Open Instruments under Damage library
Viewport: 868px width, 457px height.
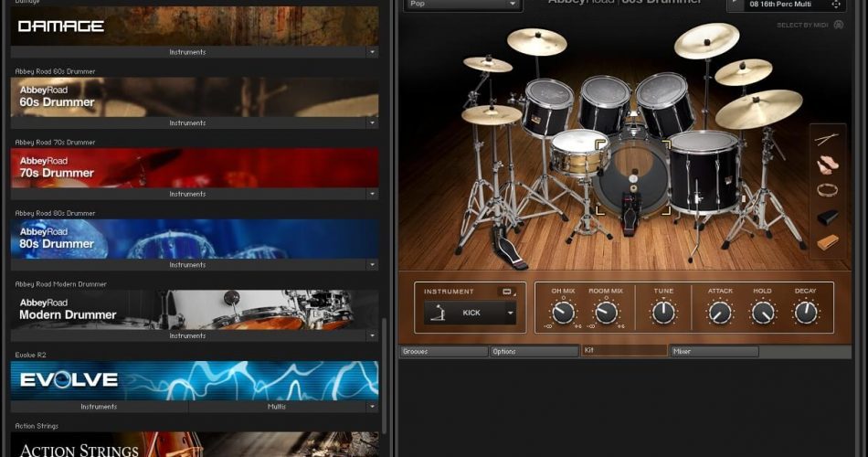tap(188, 52)
